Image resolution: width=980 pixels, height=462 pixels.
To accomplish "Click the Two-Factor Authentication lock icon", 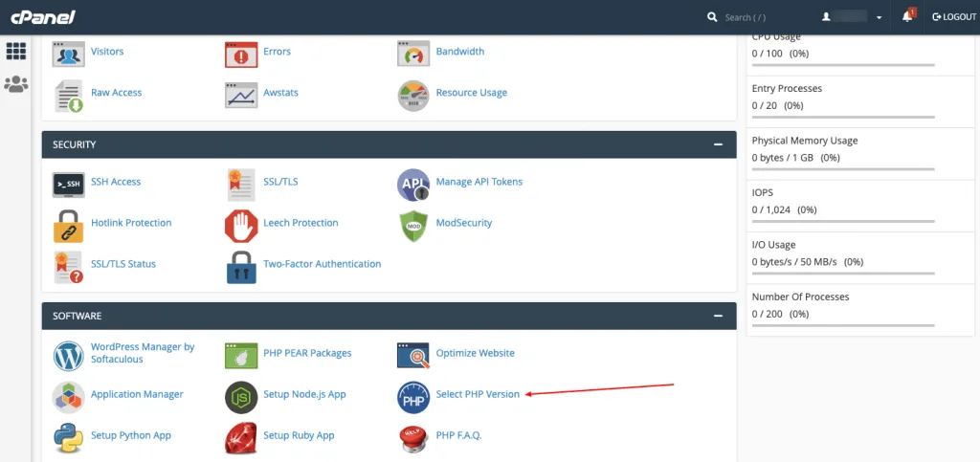I will point(241,267).
